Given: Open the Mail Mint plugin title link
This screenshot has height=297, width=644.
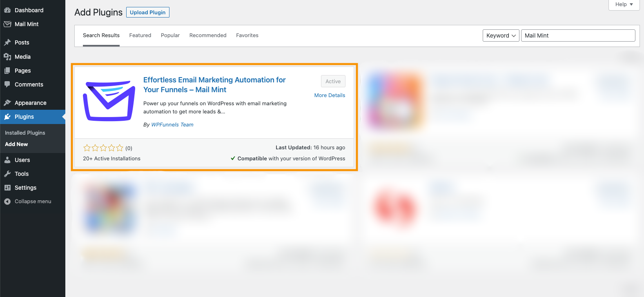Looking at the screenshot, I should (214, 85).
